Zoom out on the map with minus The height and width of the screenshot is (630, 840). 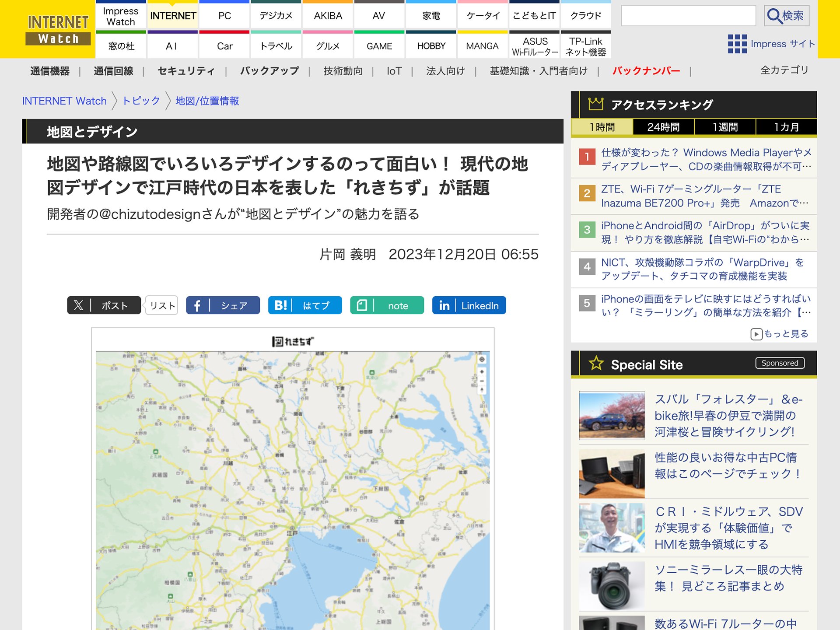[x=482, y=381]
